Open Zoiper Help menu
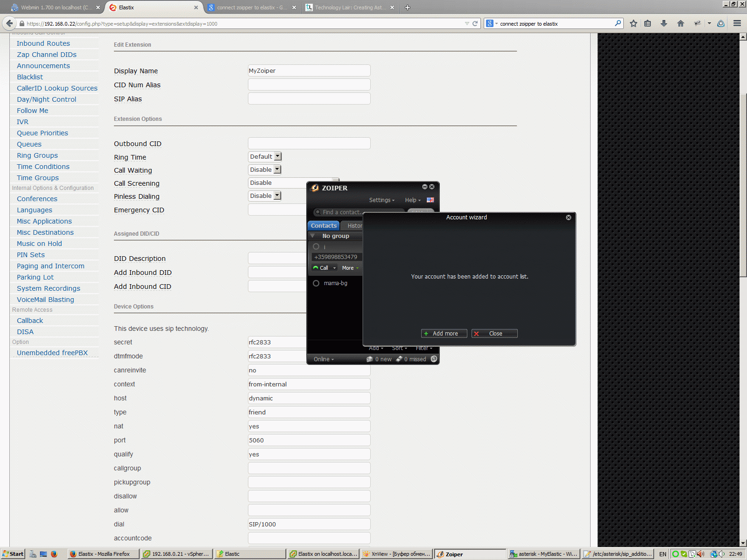The width and height of the screenshot is (747, 560). click(412, 200)
